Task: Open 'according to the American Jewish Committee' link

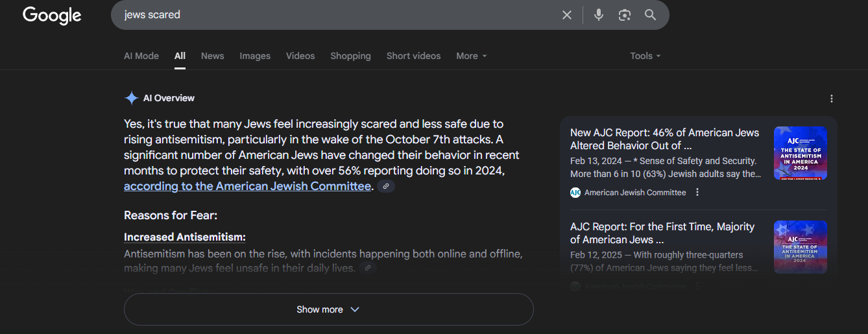Action: pyautogui.click(x=247, y=186)
